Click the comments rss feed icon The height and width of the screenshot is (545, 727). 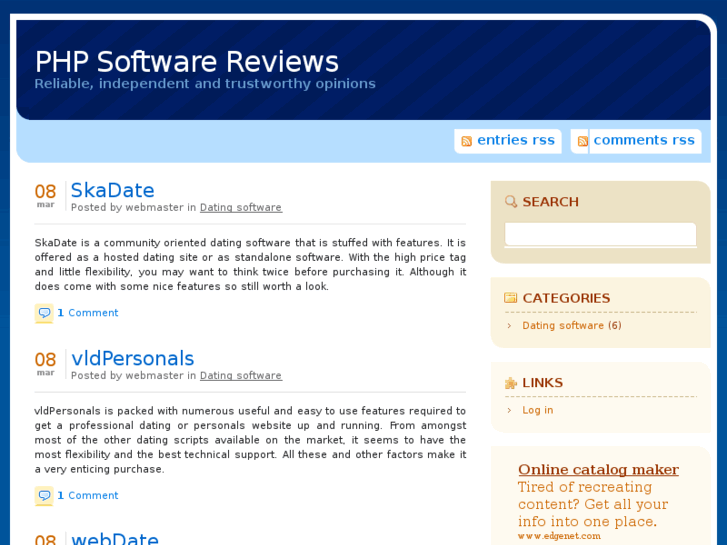tap(583, 141)
